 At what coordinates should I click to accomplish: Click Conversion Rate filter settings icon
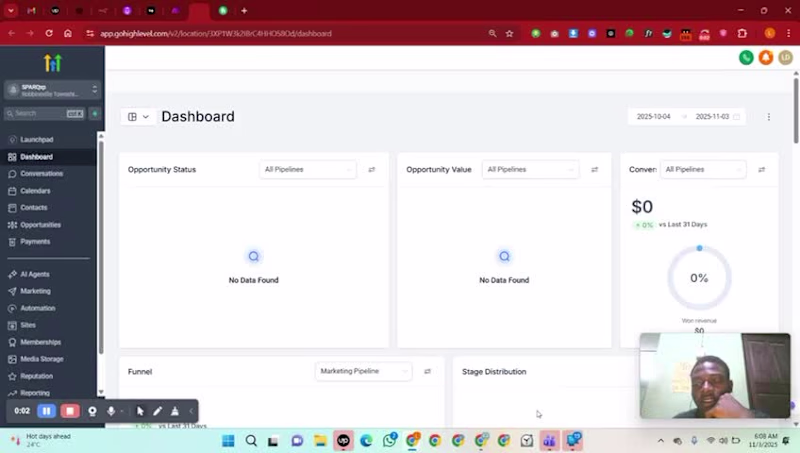762,169
